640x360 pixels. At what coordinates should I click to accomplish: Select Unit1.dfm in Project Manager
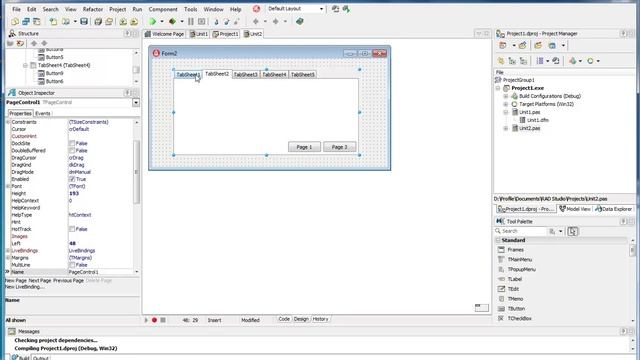point(538,120)
